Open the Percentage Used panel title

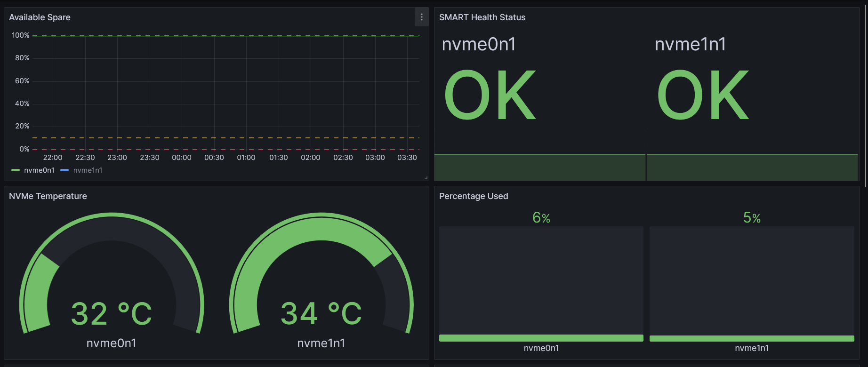pyautogui.click(x=473, y=196)
